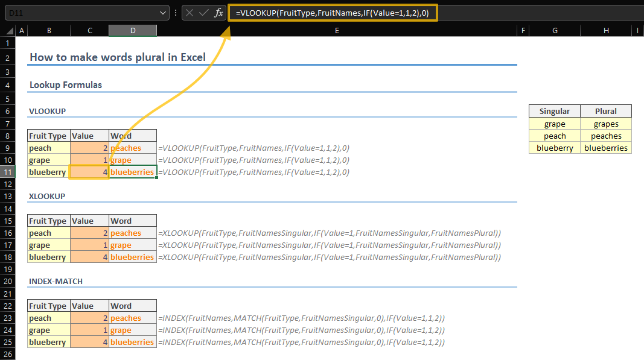Click the Enter checkmark icon in formula bar
This screenshot has height=360, width=644.
coord(204,13)
